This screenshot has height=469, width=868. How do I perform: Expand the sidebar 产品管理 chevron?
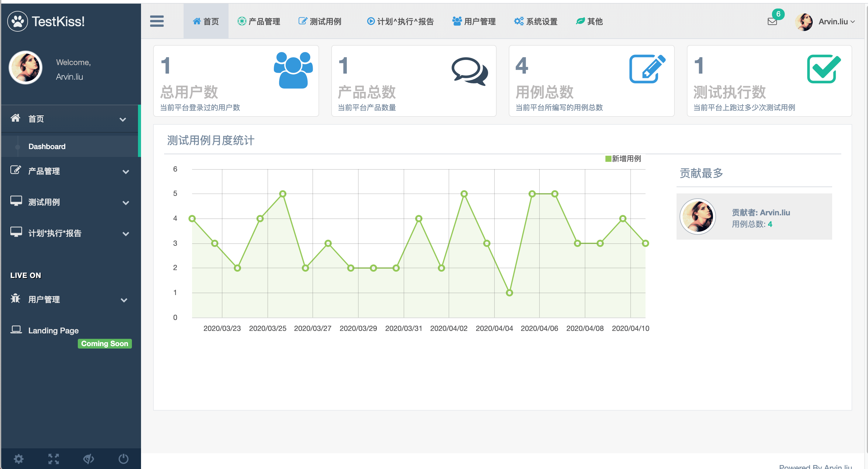coord(126,172)
